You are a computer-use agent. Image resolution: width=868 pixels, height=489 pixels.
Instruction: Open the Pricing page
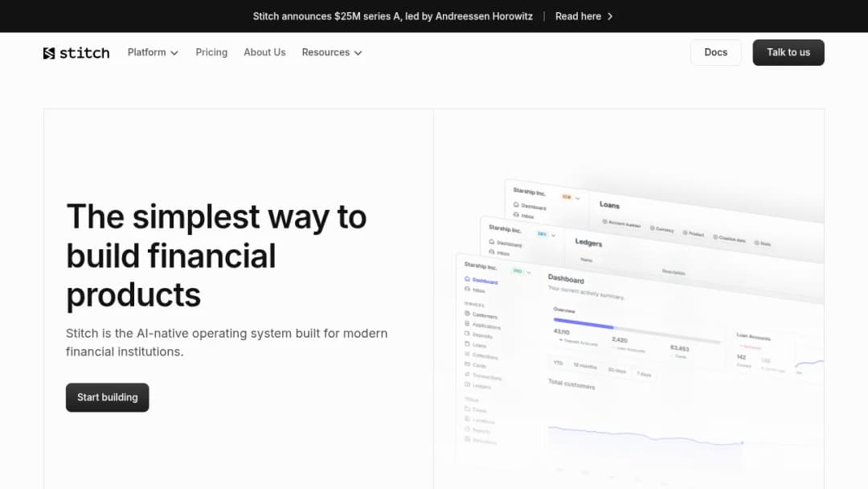pos(211,52)
